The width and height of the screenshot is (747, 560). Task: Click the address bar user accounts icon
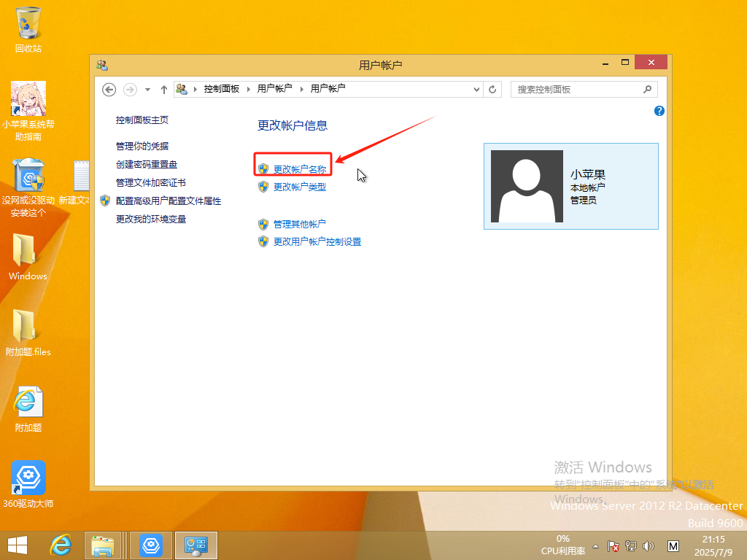182,89
